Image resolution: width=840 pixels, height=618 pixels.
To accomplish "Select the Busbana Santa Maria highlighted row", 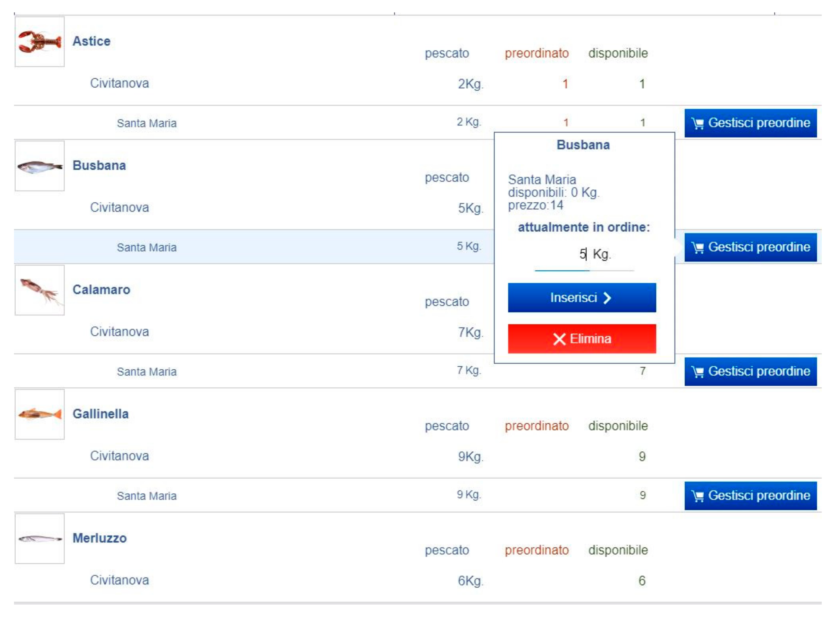I will click(146, 247).
